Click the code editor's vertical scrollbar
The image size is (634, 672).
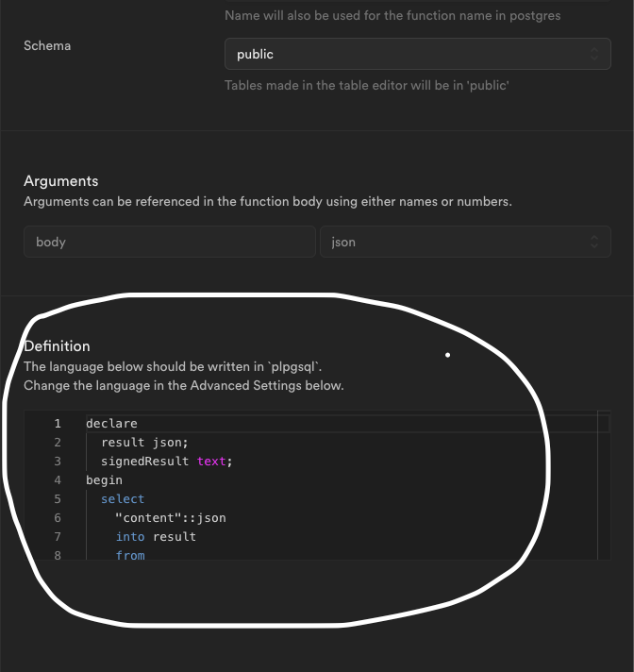pos(603,485)
